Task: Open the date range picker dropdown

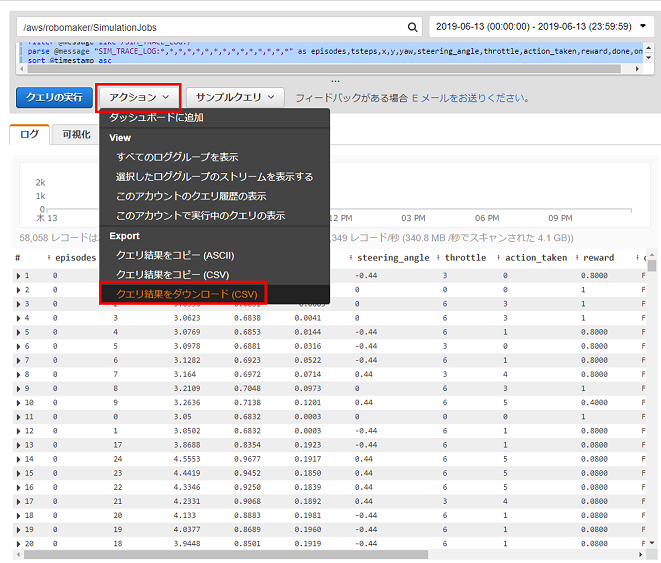Action: point(544,27)
